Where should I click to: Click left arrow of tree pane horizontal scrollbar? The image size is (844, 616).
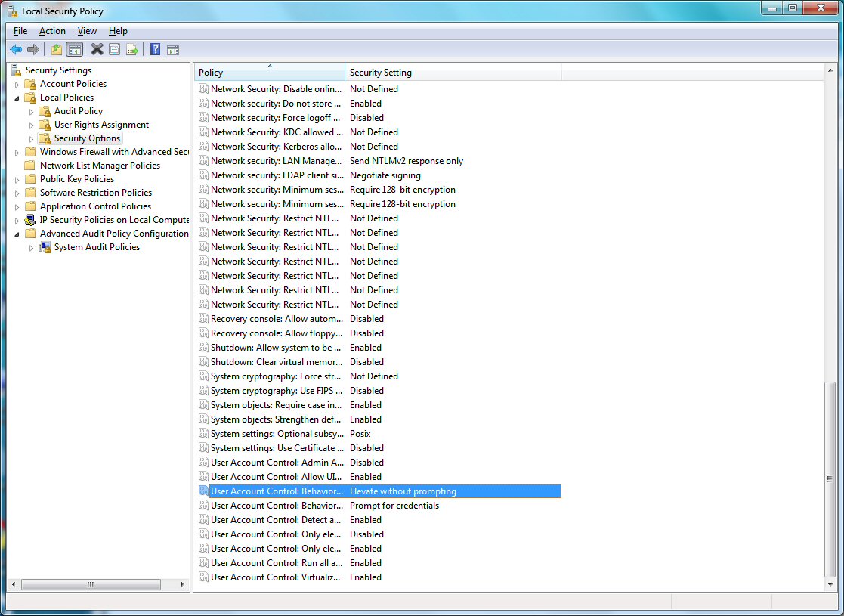click(x=13, y=584)
